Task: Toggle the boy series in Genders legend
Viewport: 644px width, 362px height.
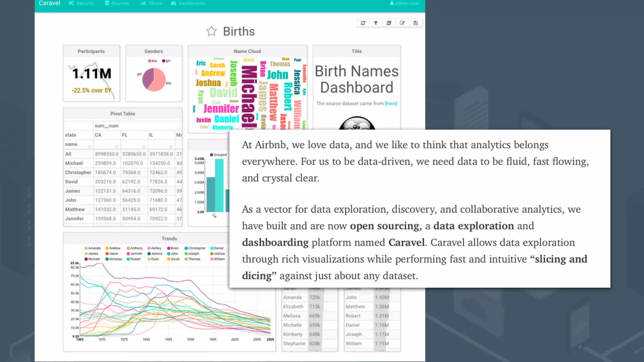Action: pos(153,61)
